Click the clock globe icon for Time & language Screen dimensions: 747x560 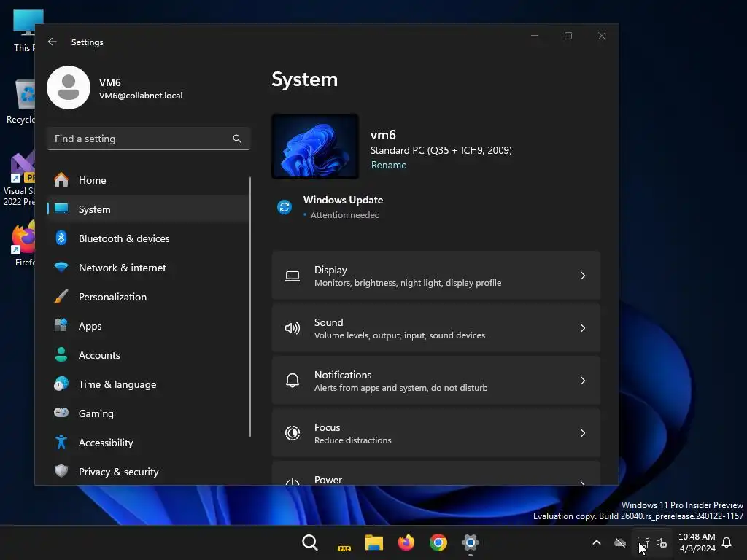(61, 384)
